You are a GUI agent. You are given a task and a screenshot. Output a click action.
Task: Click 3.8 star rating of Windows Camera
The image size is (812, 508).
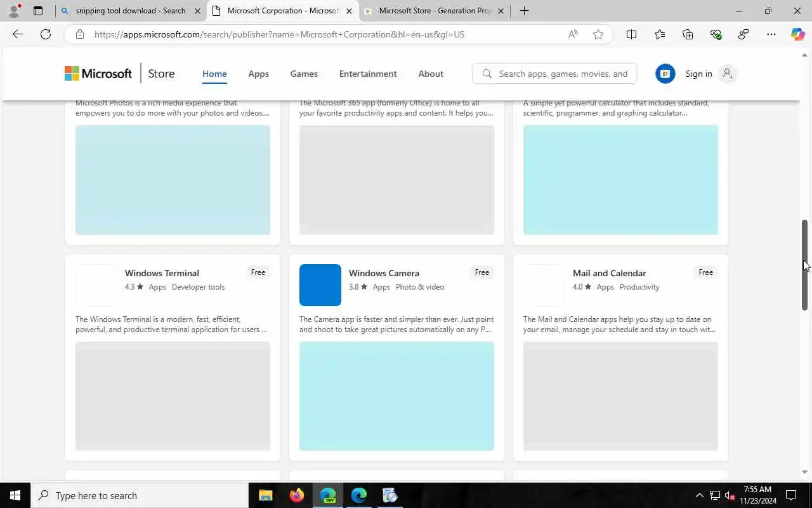358,287
